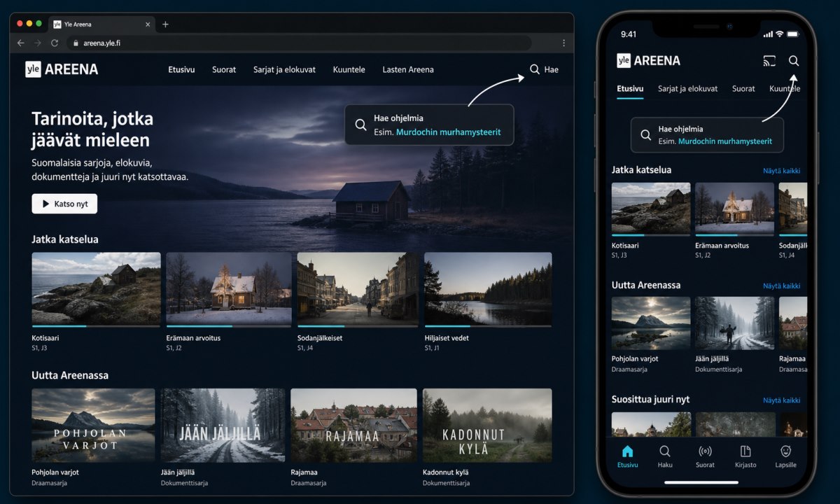Tap the Haku icon in phone bottom bar
Image resolution: width=840 pixels, height=504 pixels.
(x=665, y=451)
